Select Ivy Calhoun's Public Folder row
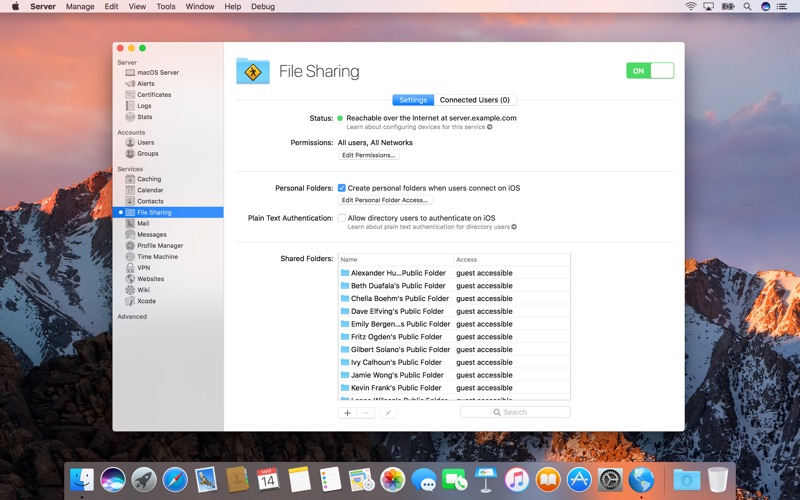 point(454,362)
